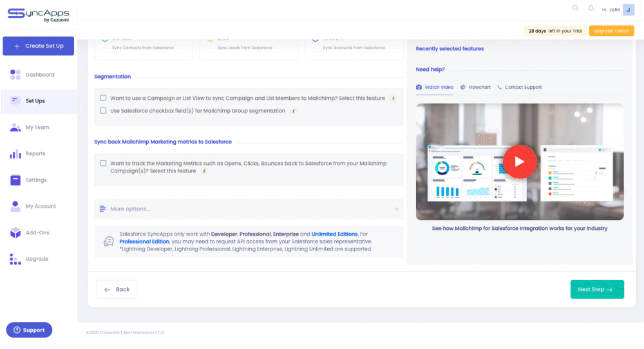Switch to the Watch Video tab
Image resolution: width=644 pixels, height=349 pixels.
[x=435, y=87]
